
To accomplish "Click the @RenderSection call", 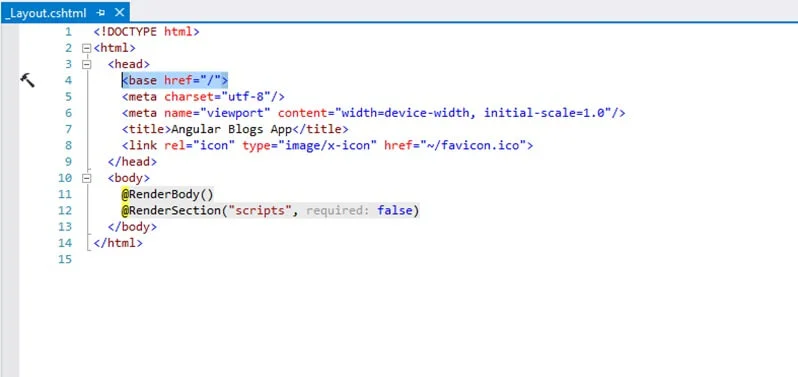I will [270, 211].
